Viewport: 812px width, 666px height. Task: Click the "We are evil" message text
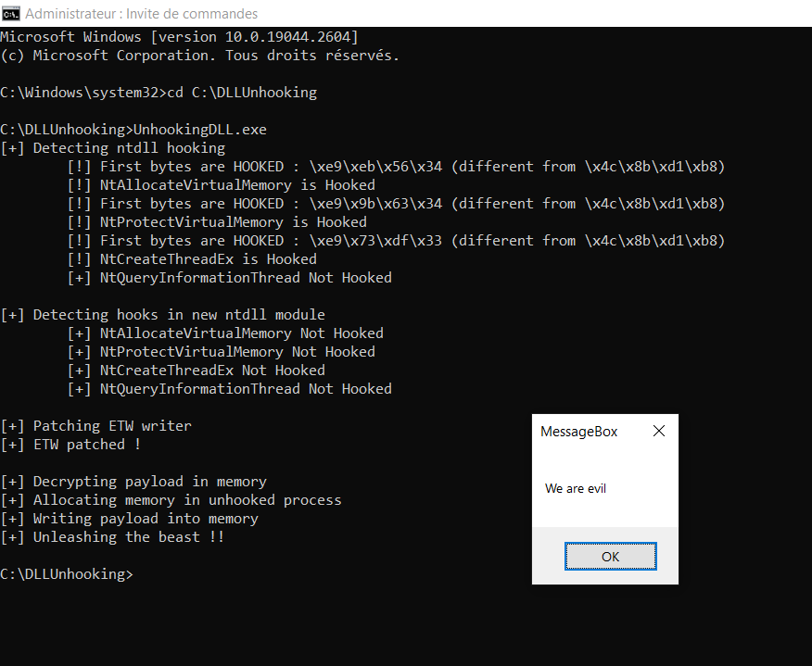(x=576, y=488)
